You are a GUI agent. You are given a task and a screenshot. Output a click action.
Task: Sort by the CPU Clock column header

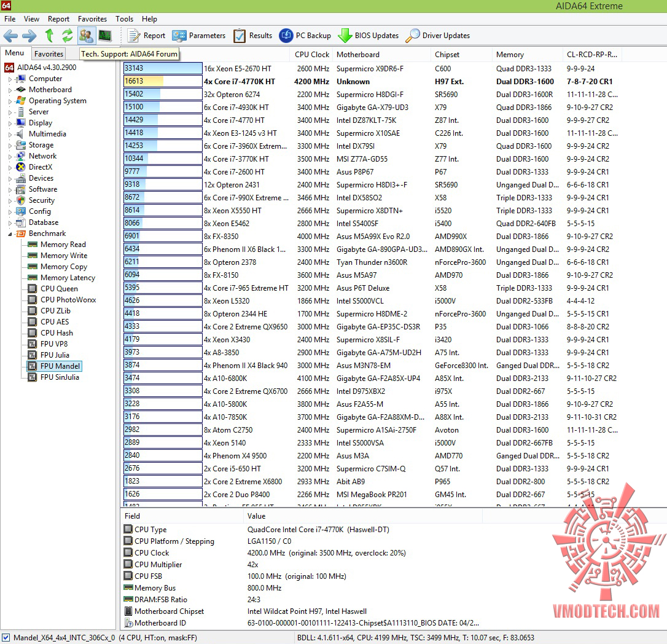pos(312,55)
